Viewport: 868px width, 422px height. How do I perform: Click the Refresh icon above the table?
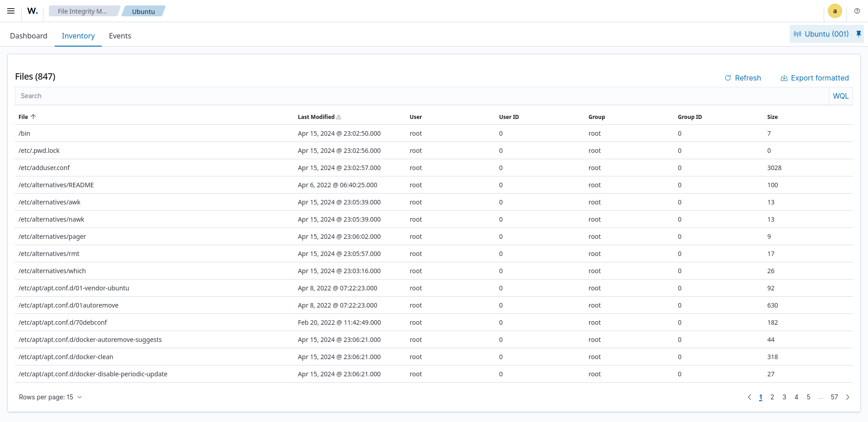click(728, 78)
